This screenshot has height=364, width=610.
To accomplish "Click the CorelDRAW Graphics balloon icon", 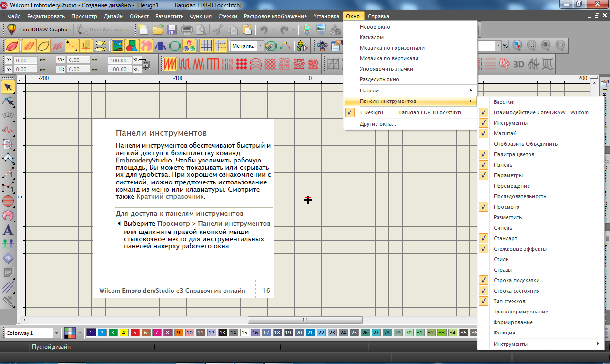I will tap(12, 30).
